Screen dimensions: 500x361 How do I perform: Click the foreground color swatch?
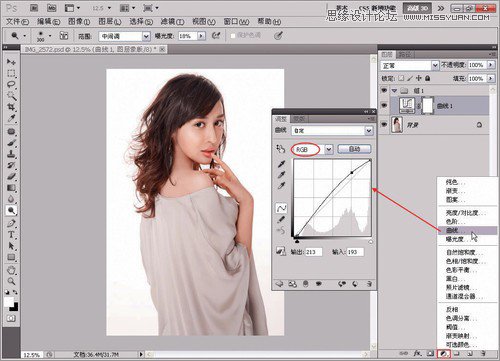pos(9,302)
